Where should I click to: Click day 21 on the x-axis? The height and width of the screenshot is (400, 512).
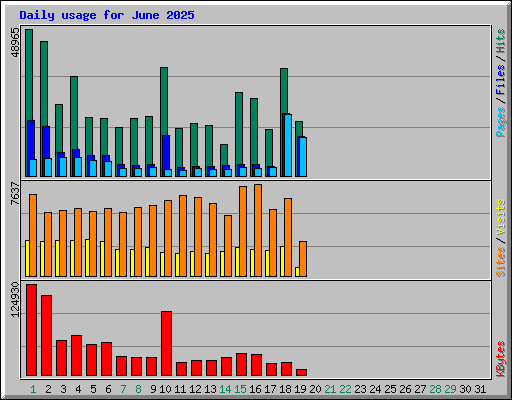pyautogui.click(x=330, y=389)
